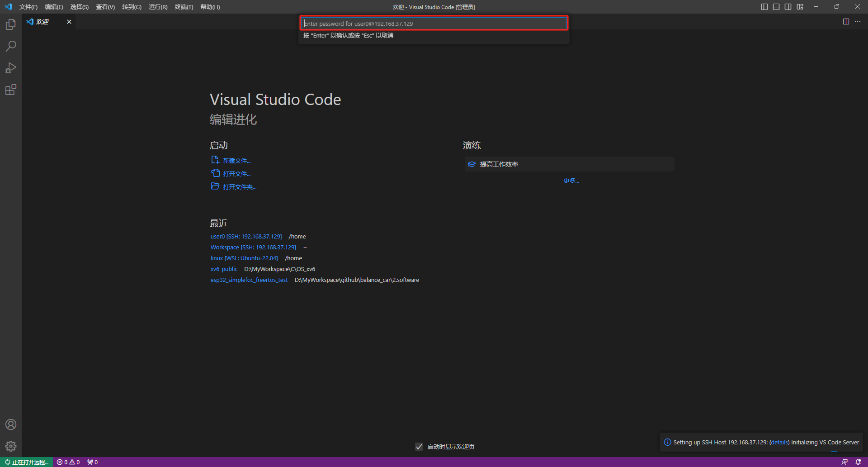The image size is (868, 467).
Task: Open the Explorer view in activity bar
Action: [x=11, y=24]
